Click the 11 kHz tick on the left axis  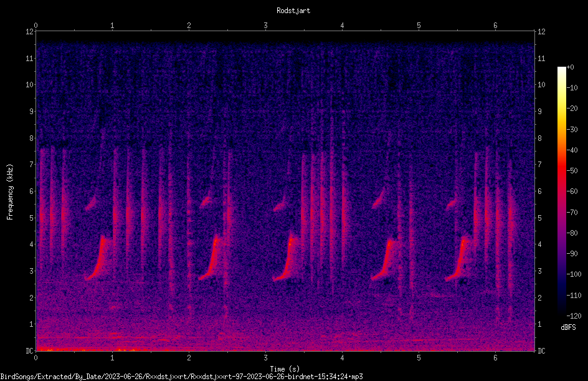[x=29, y=58]
